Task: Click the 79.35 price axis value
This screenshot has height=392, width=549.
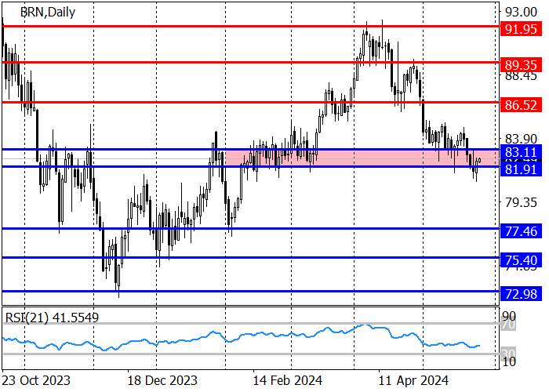Action: 521,202
